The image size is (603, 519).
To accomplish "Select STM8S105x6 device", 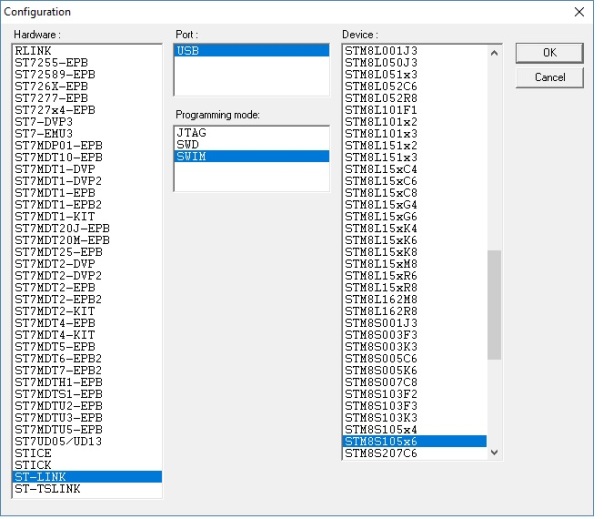I will pyautogui.click(x=415, y=441).
